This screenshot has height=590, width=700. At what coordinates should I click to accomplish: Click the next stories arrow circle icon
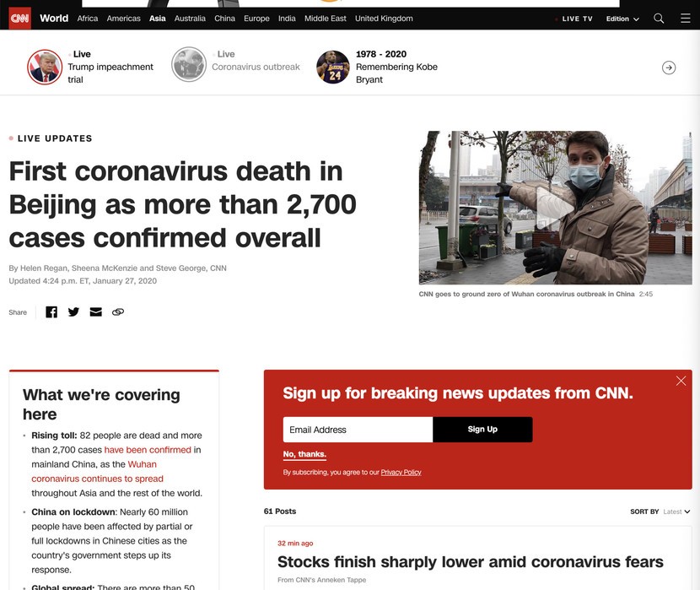click(668, 68)
